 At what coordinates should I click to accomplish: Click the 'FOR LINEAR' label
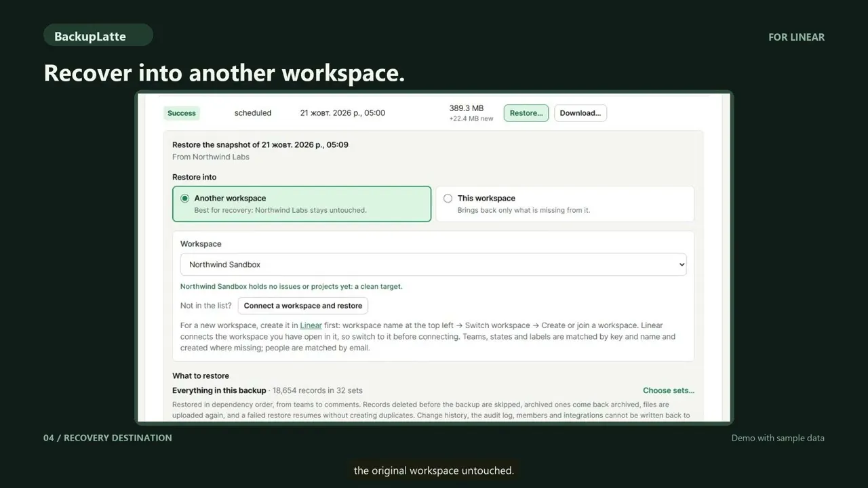[797, 37]
